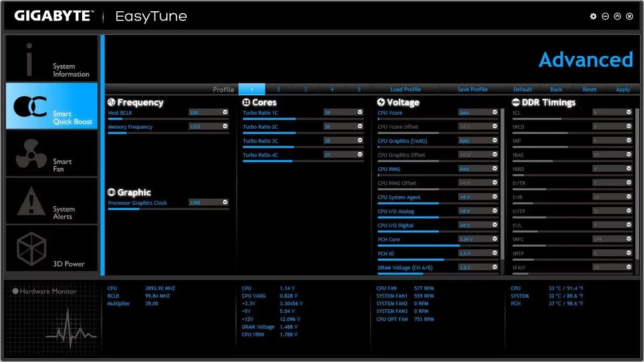Open Turbo Ratio 1C dropdown
644x362 pixels.
[343, 113]
